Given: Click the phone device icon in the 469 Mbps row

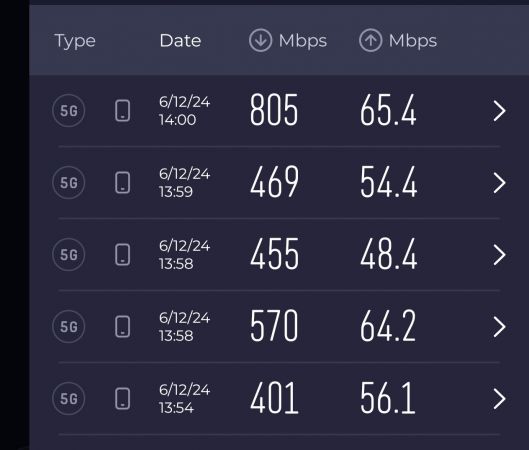Looking at the screenshot, I should 122,182.
